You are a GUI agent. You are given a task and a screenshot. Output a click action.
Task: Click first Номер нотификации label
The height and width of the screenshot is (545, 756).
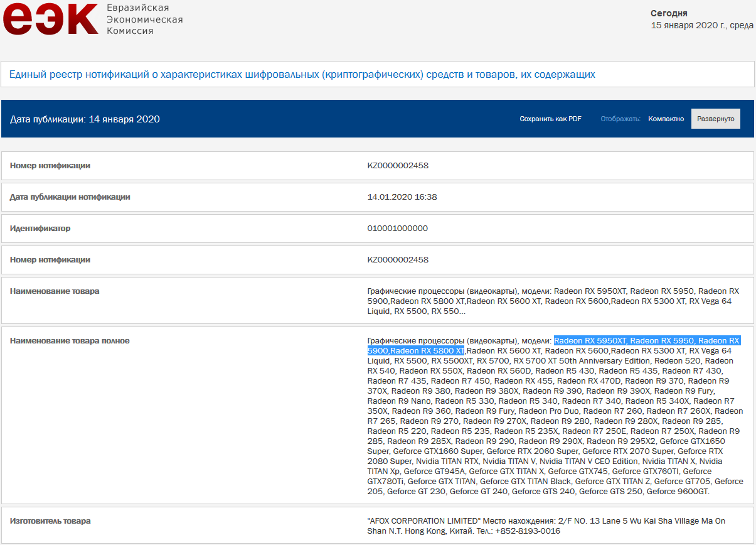[x=50, y=166]
